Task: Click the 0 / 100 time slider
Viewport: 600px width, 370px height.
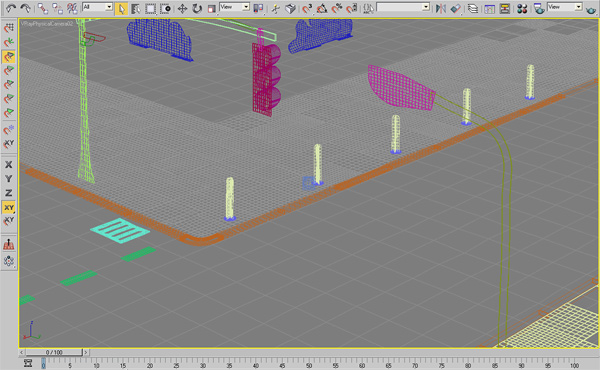Action: [54, 352]
